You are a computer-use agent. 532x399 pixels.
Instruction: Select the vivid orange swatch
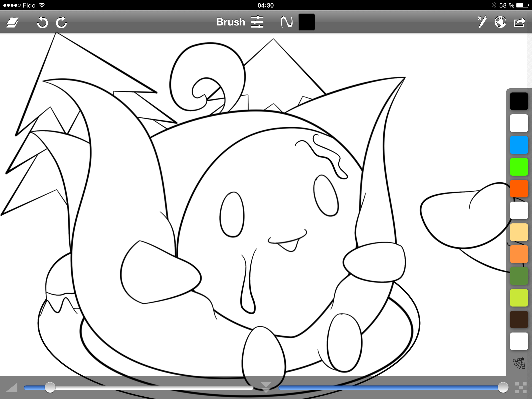coord(519,189)
